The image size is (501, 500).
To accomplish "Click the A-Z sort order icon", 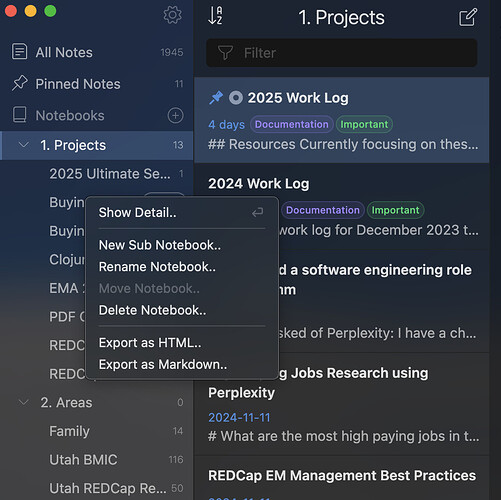I will (215, 16).
